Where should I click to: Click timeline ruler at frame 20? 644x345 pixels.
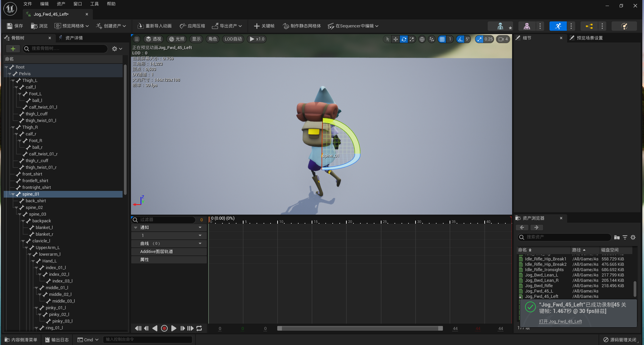coord(347,221)
